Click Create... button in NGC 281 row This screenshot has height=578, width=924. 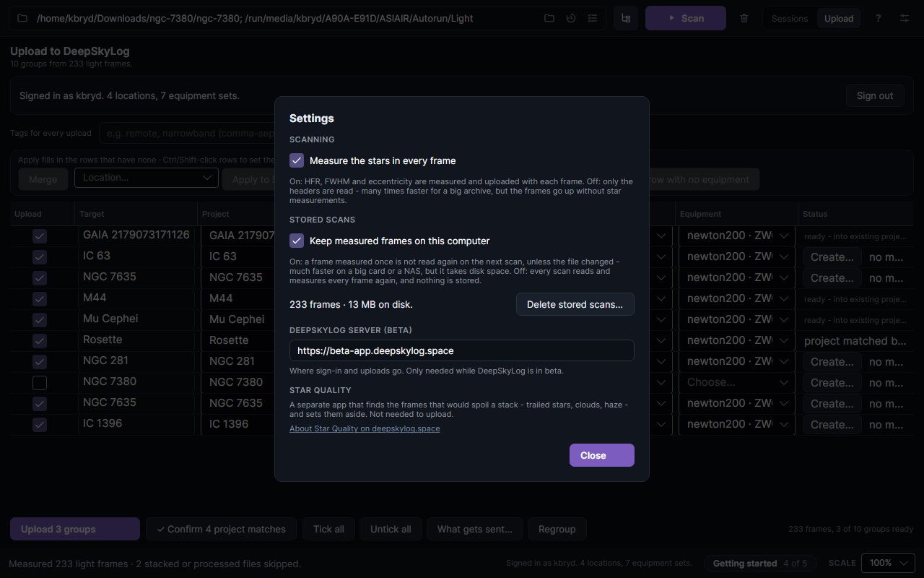tap(832, 361)
